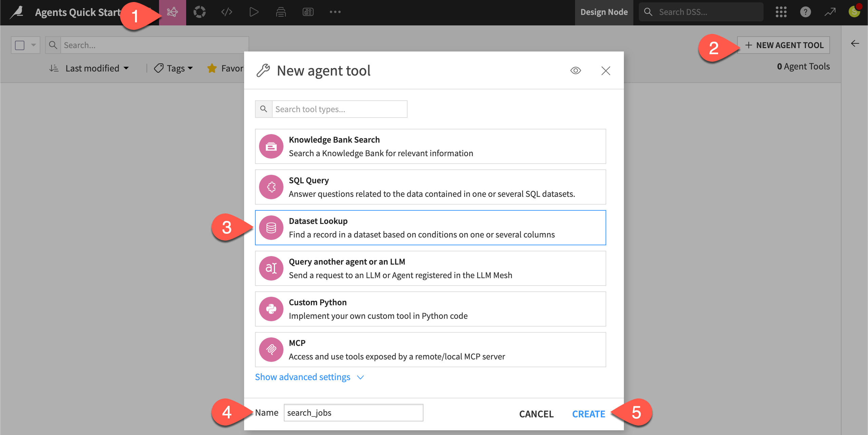Viewport: 868px width, 435px height.
Task: Click the Design Node menu item
Action: point(604,12)
